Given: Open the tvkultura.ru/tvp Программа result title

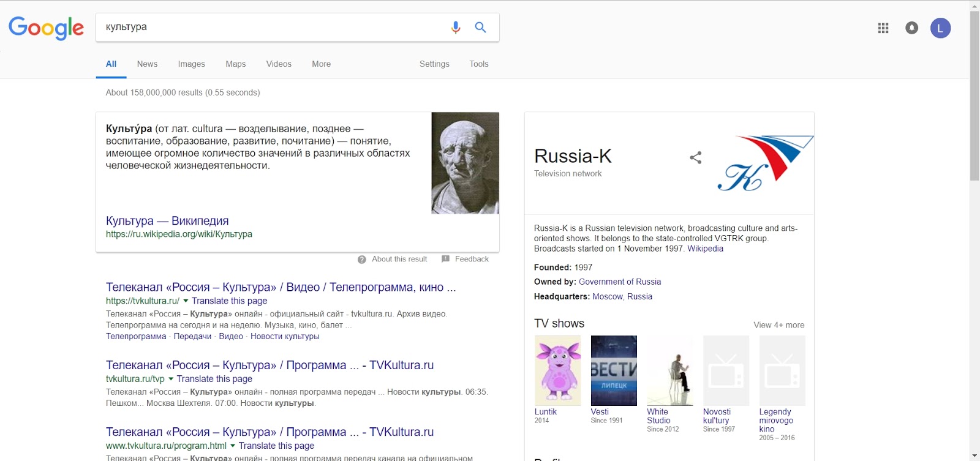Looking at the screenshot, I should [x=269, y=365].
